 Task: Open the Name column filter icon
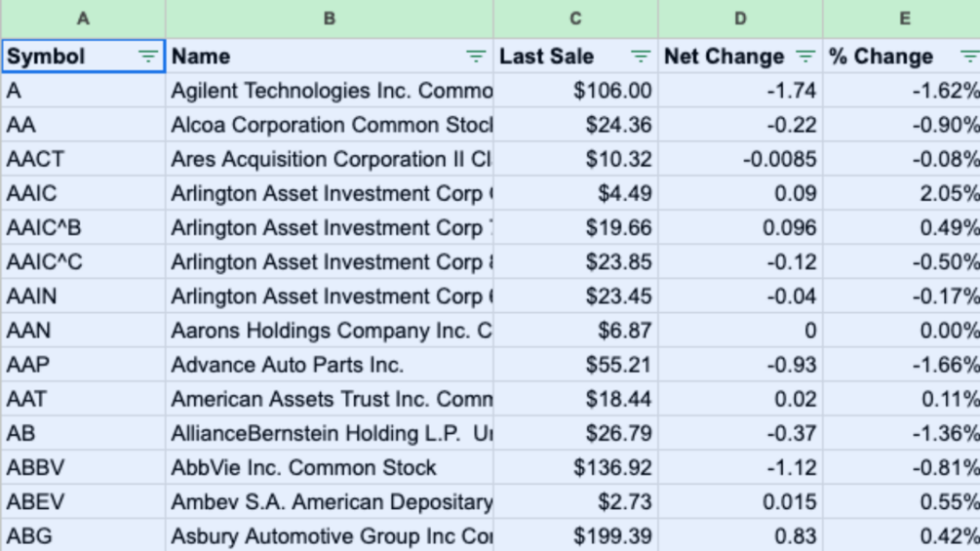click(475, 57)
